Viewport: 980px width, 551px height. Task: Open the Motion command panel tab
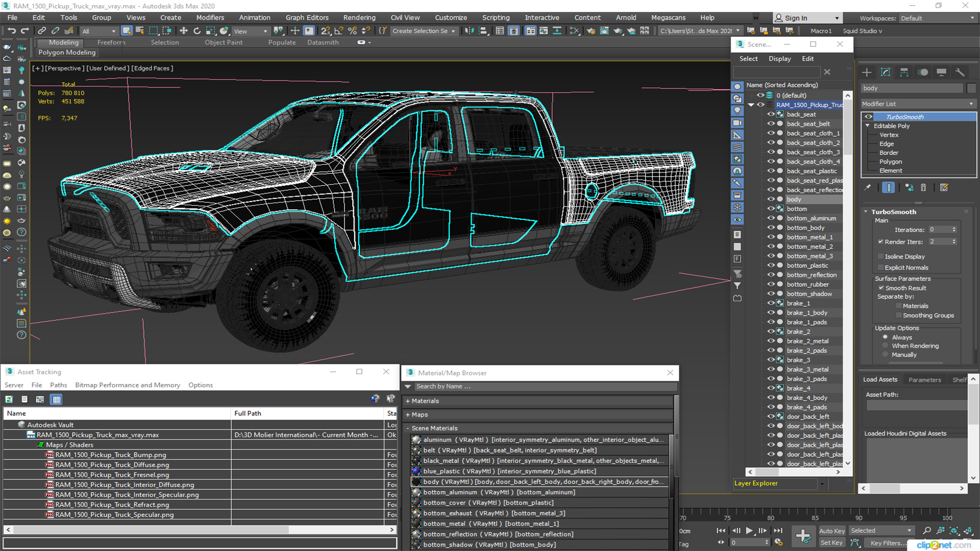[923, 72]
